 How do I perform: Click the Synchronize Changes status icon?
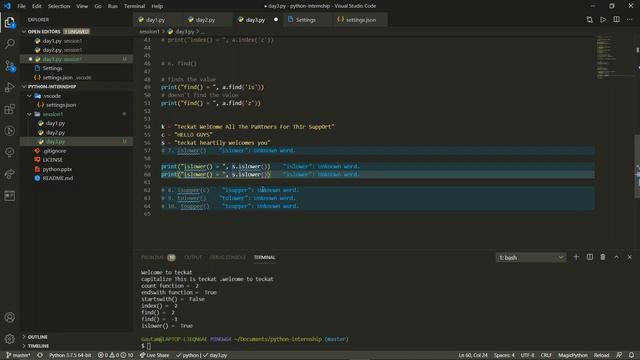(x=40, y=355)
